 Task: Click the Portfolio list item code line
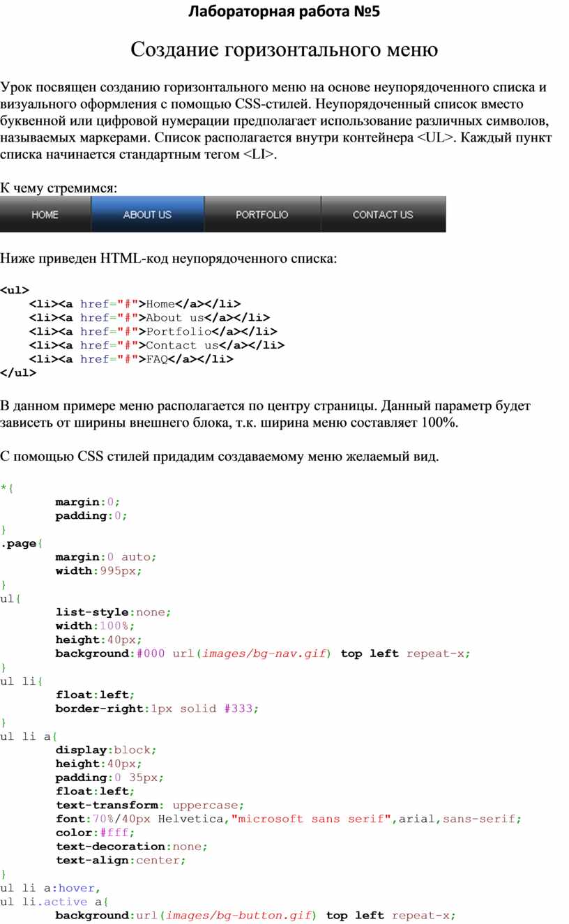(152, 331)
